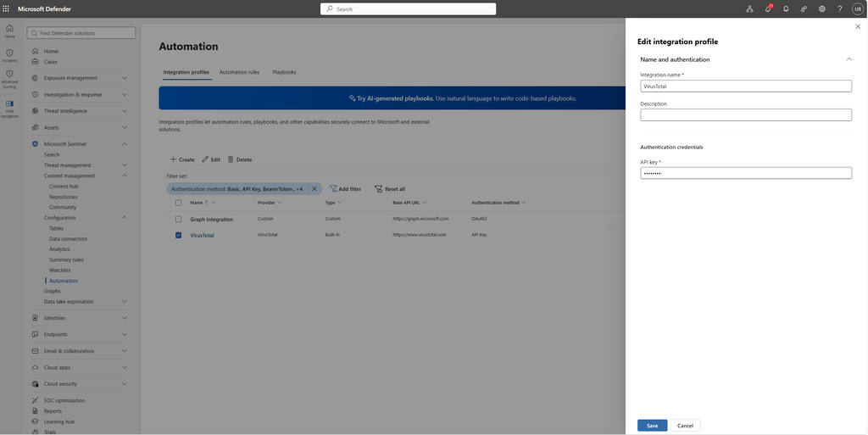Click the Cloud security icon
868x435 pixels.
tap(35, 383)
